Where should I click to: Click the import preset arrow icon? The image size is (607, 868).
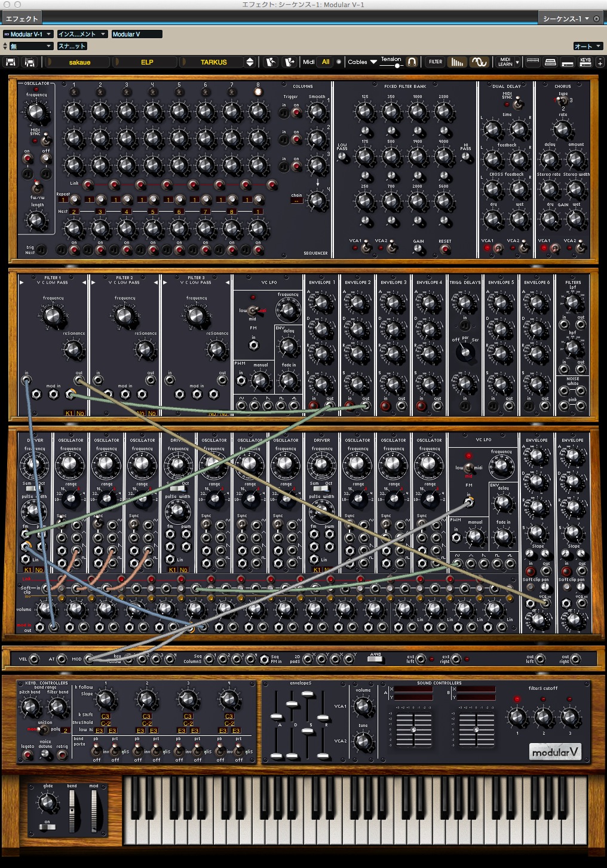[x=271, y=62]
